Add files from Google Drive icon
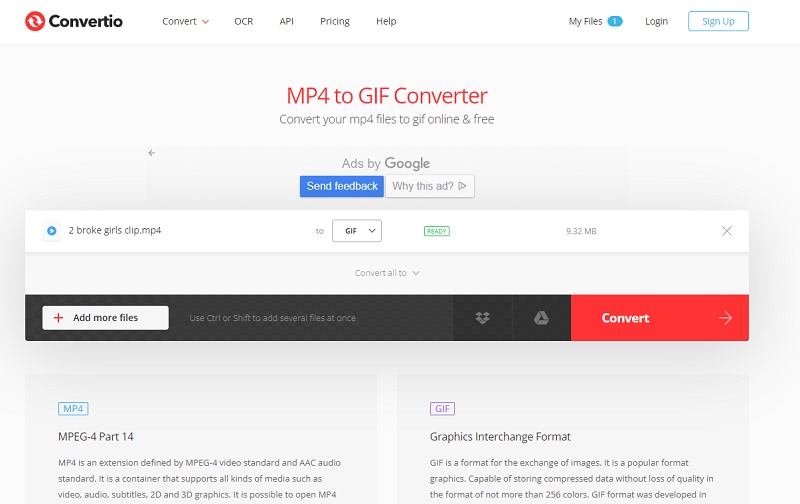Screen dimensions: 800x504 [x=541, y=318]
